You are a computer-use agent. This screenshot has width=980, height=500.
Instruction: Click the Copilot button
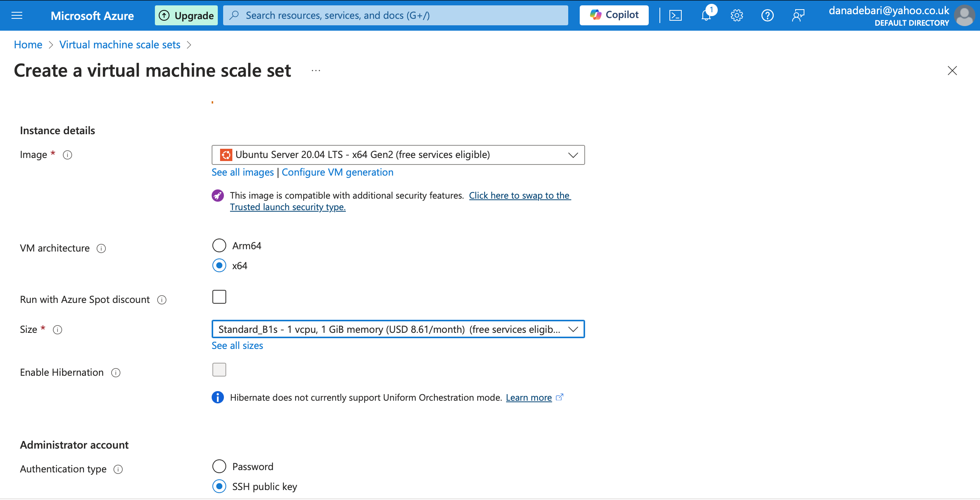click(x=614, y=15)
